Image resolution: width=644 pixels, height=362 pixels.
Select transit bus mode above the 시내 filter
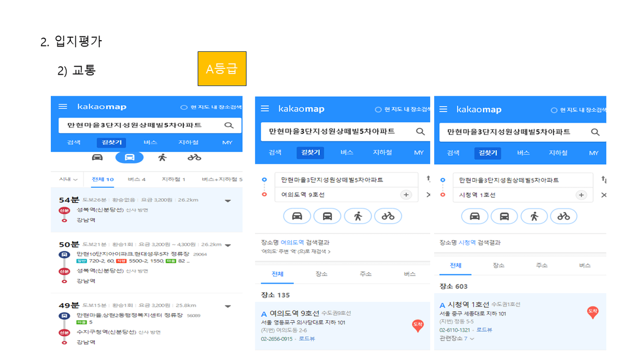pyautogui.click(x=129, y=157)
